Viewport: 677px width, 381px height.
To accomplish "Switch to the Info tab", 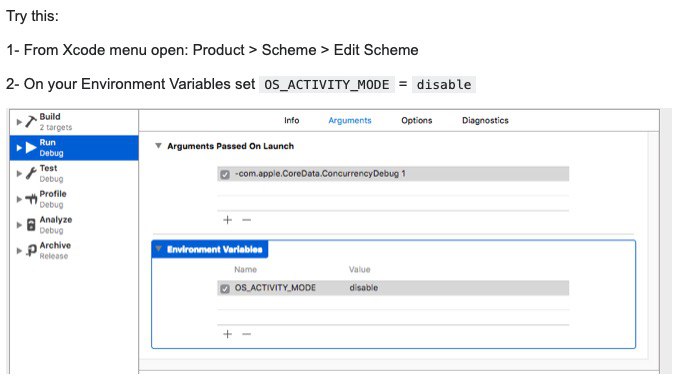I will click(x=291, y=121).
